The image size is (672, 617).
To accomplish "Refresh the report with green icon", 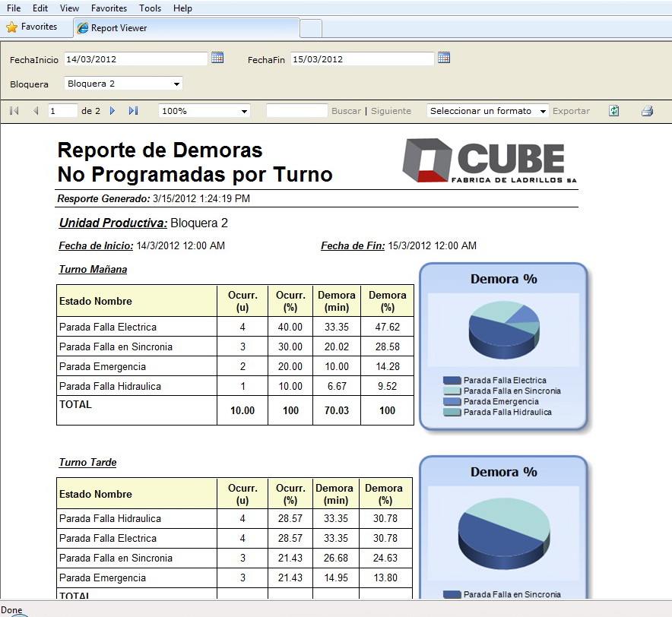I will click(613, 111).
